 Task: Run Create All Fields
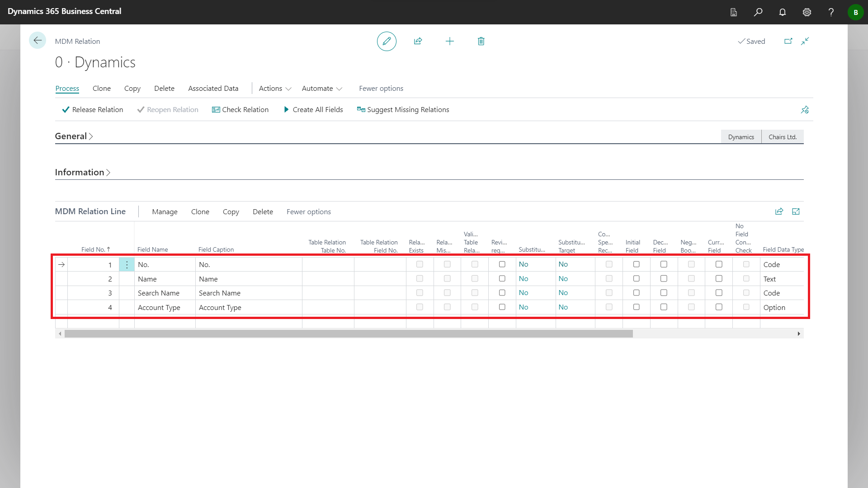pos(313,110)
